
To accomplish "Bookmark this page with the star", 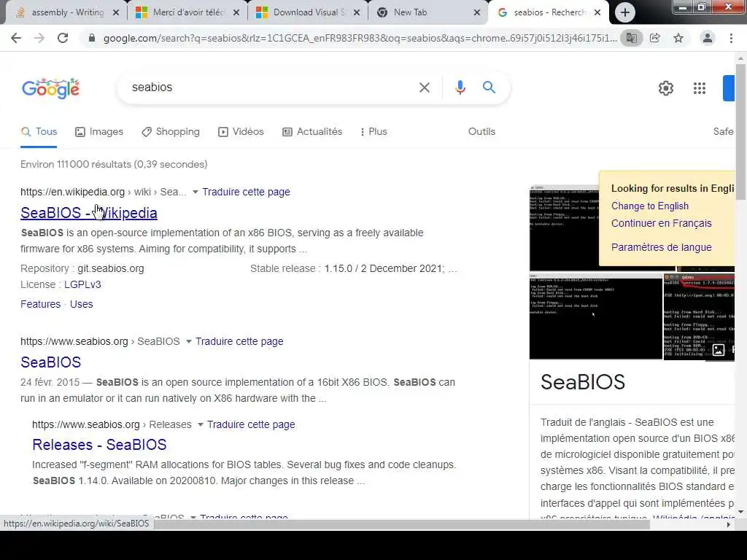I will 678,38.
